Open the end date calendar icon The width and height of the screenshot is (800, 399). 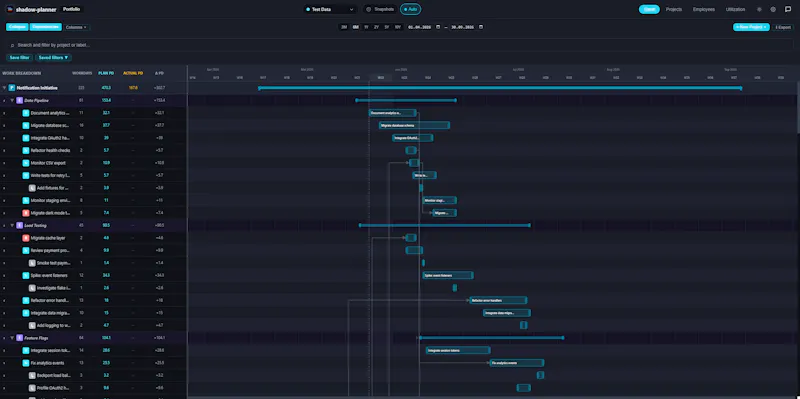pos(481,27)
